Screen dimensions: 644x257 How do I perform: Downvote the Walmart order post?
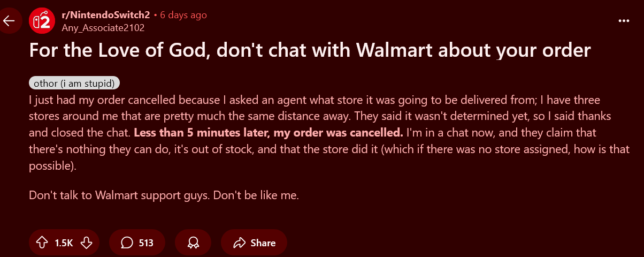(x=86, y=243)
